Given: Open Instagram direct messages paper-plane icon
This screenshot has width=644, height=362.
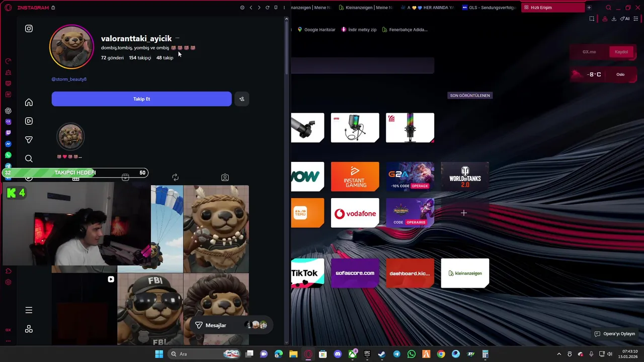Looking at the screenshot, I should 29,140.
